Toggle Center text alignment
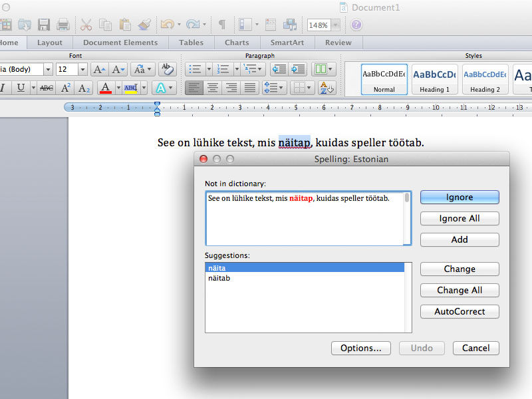Image resolution: width=532 pixels, height=399 pixels. pyautogui.click(x=213, y=88)
